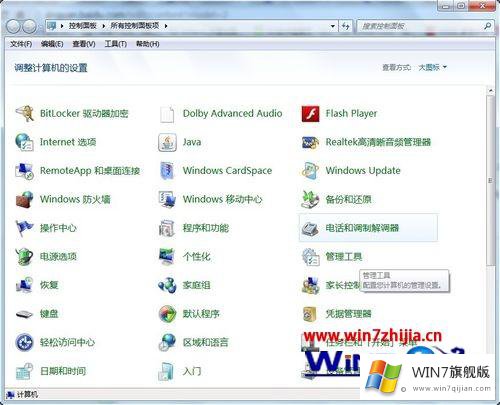
Task: Click the vertical scrollbar thumb
Action: coord(490,180)
